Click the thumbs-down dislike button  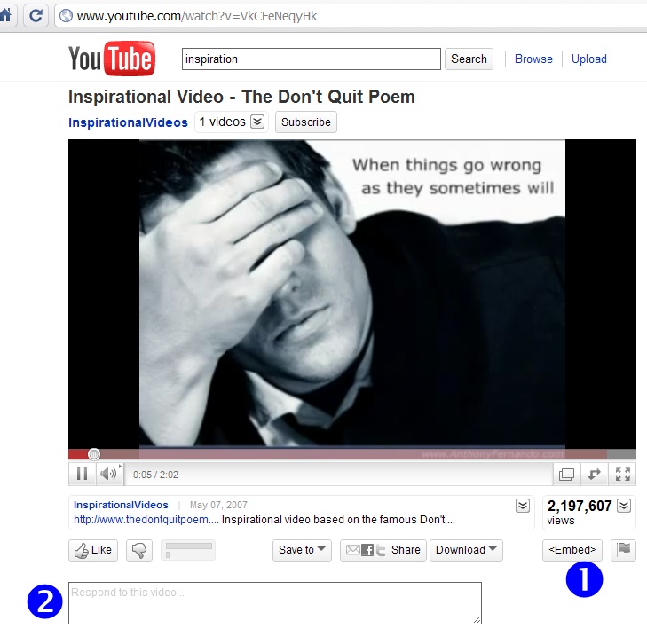139,550
